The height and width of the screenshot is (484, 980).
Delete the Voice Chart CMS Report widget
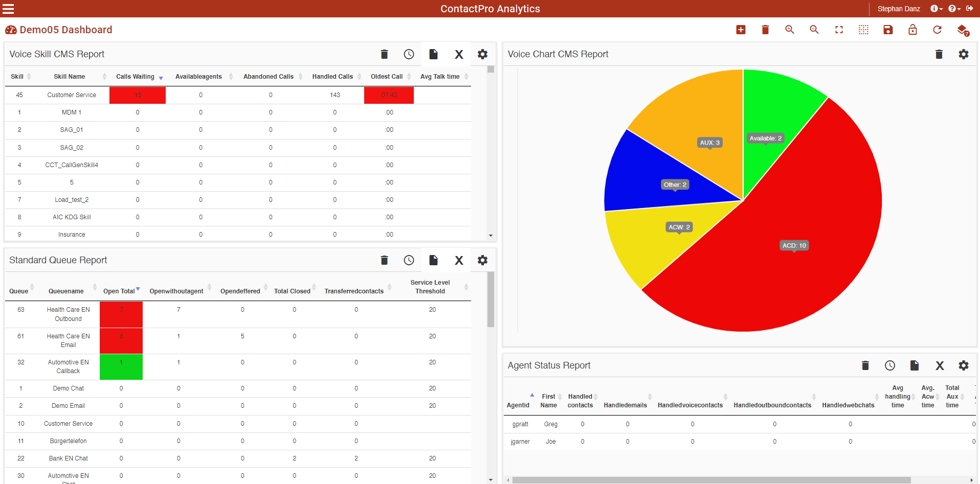pos(939,54)
